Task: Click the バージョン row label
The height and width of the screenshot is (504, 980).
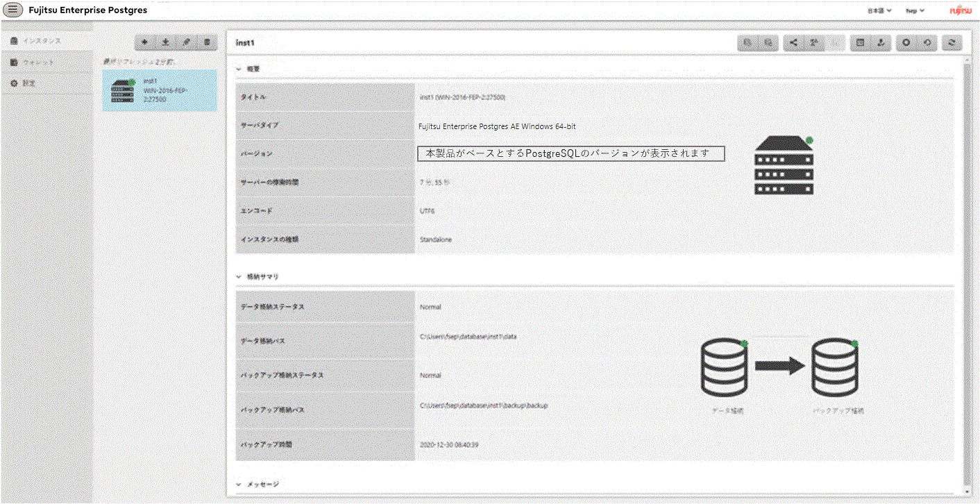Action: (257, 153)
